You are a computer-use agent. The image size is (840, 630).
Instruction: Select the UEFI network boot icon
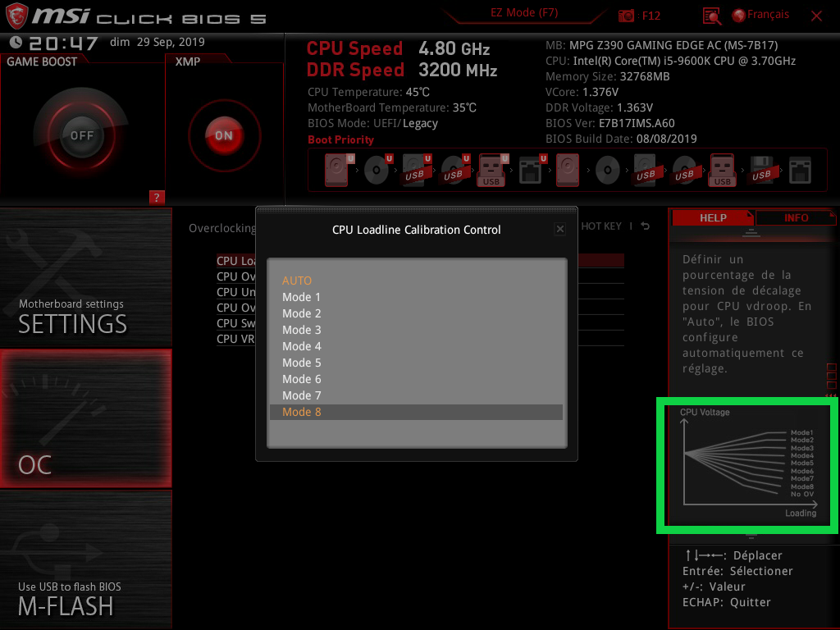tap(532, 170)
